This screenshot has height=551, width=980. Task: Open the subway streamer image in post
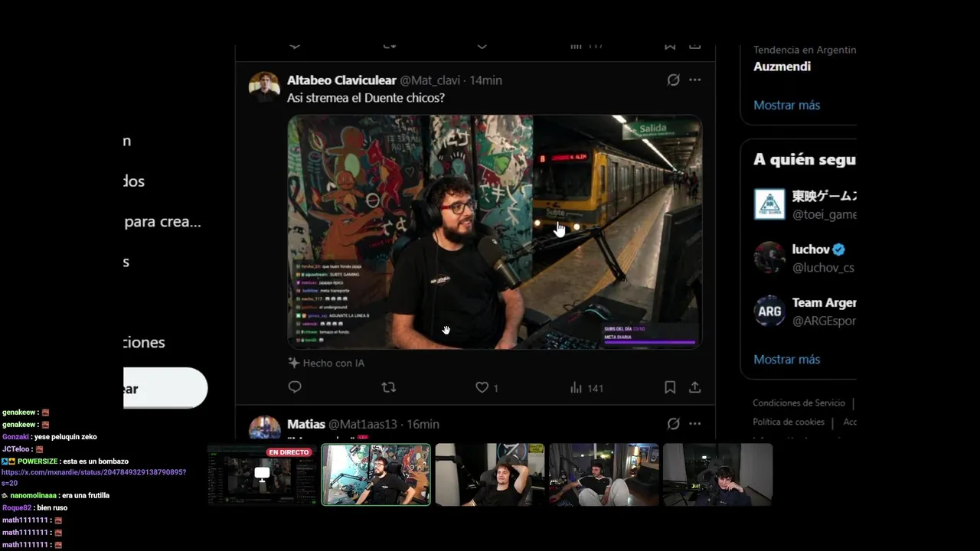pyautogui.click(x=495, y=232)
